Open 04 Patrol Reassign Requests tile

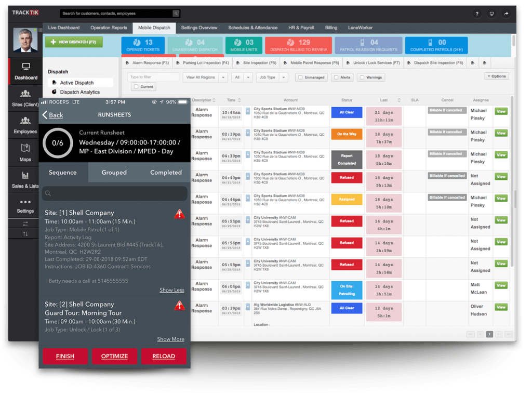tap(368, 45)
